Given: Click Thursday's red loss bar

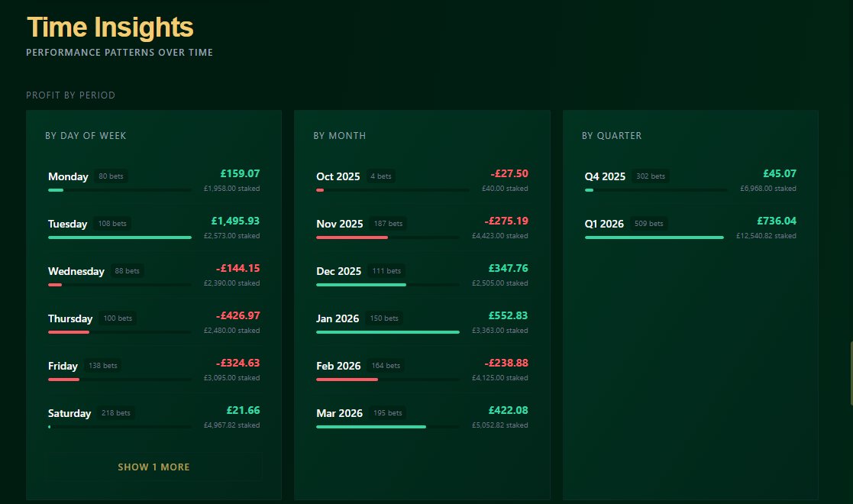Looking at the screenshot, I should point(69,332).
